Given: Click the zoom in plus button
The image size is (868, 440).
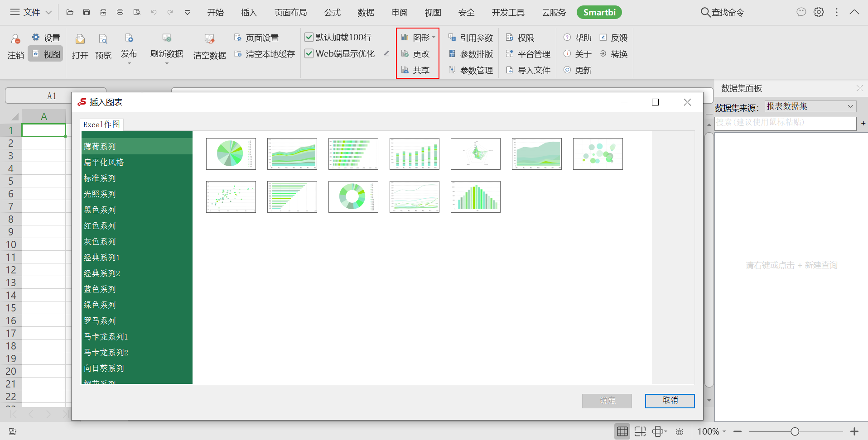Looking at the screenshot, I should coord(854,432).
